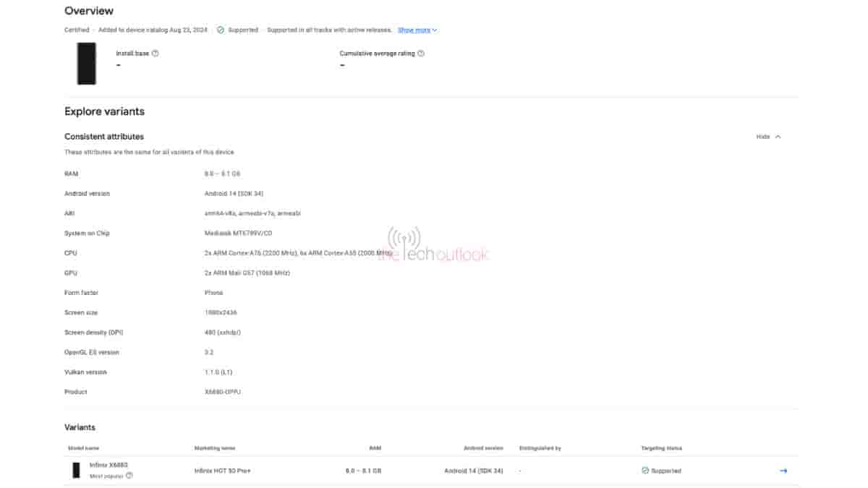Click the Targeting status column header

pyautogui.click(x=661, y=448)
